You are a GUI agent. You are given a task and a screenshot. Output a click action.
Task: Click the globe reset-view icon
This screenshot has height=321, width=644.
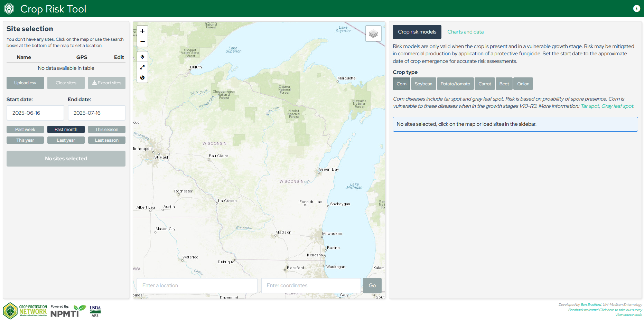pos(142,78)
